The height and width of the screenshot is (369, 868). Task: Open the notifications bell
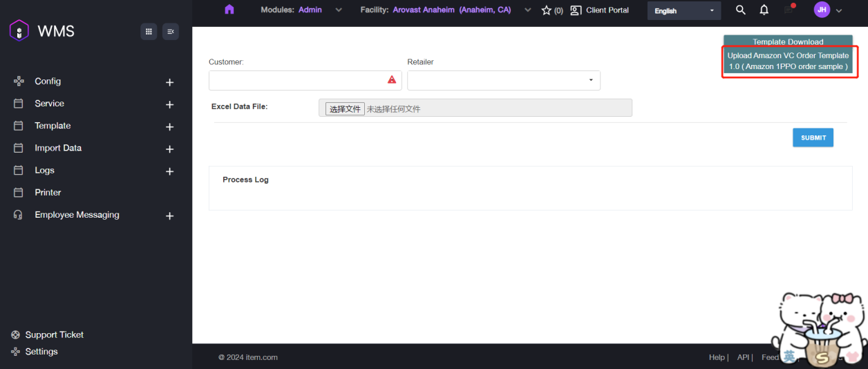(x=764, y=10)
